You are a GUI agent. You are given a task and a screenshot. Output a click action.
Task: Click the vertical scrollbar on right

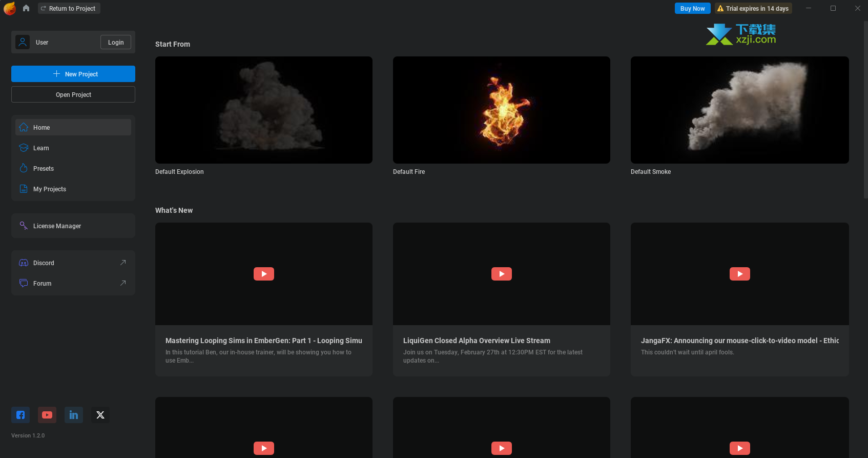point(865,110)
